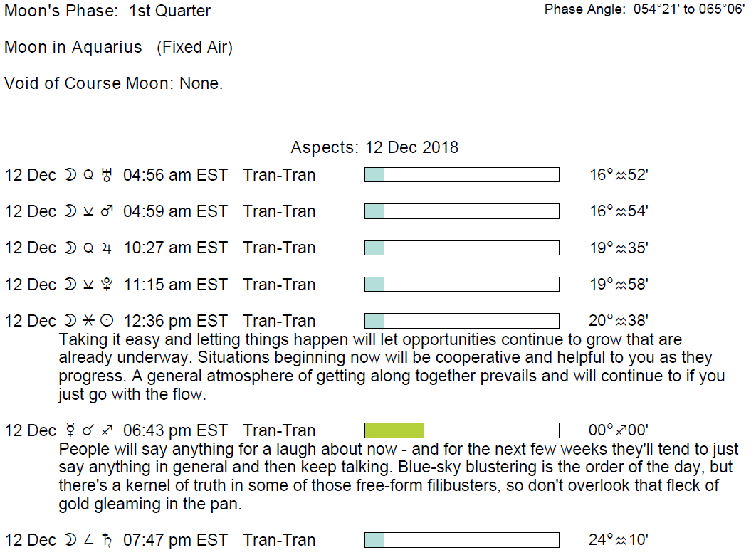Click the green progress bar for Mercury's ingress
756x555 pixels.
[x=394, y=430]
